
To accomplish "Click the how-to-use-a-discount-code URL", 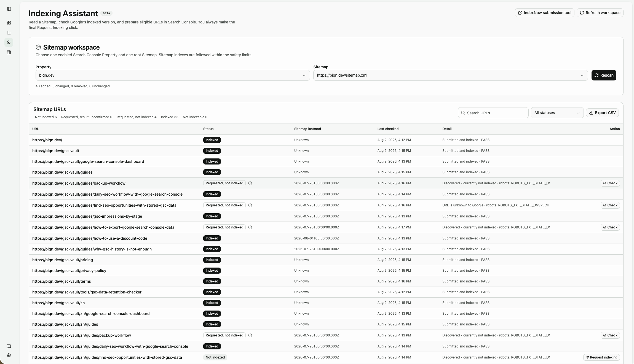I will pyautogui.click(x=90, y=238).
